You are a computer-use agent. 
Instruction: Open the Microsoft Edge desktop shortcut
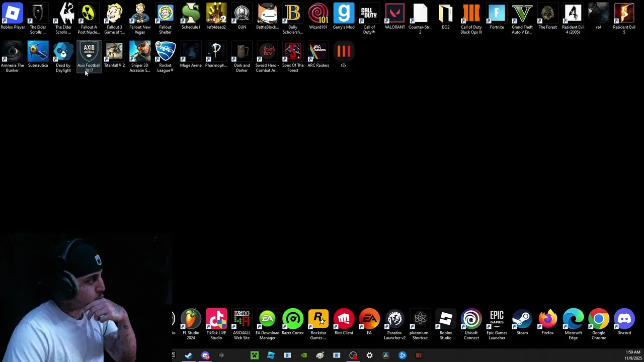(573, 325)
